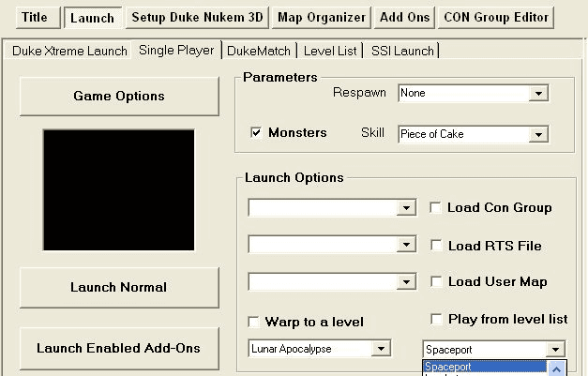Expand the User Map dropdown
Screen dimensions: 588x376
click(x=406, y=282)
